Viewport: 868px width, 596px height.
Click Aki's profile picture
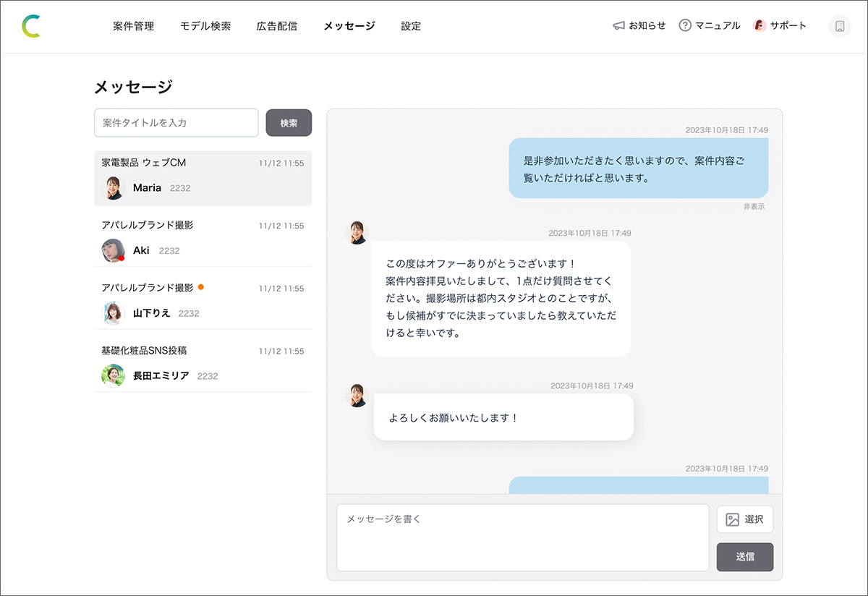[113, 250]
